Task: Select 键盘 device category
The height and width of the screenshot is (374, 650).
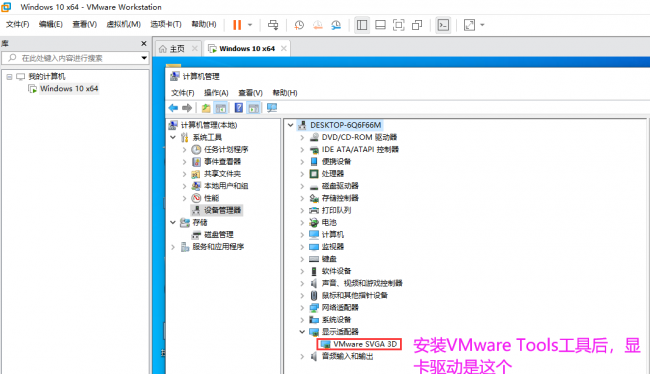Action: pyautogui.click(x=329, y=259)
